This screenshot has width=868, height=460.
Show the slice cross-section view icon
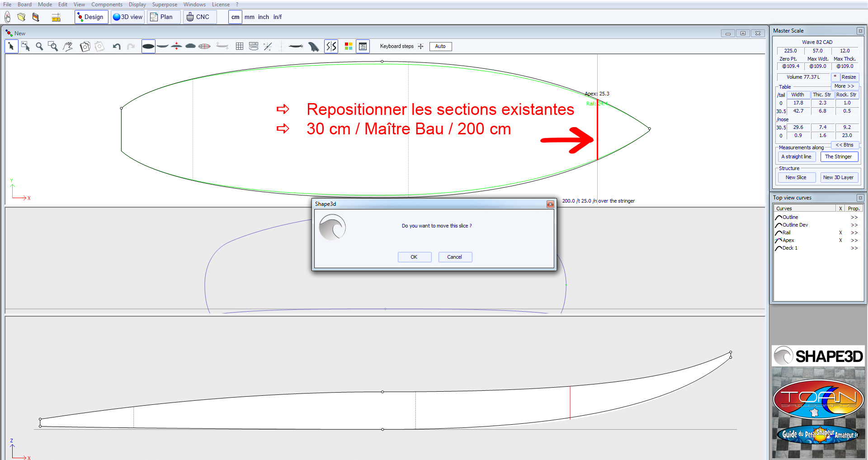(x=190, y=46)
